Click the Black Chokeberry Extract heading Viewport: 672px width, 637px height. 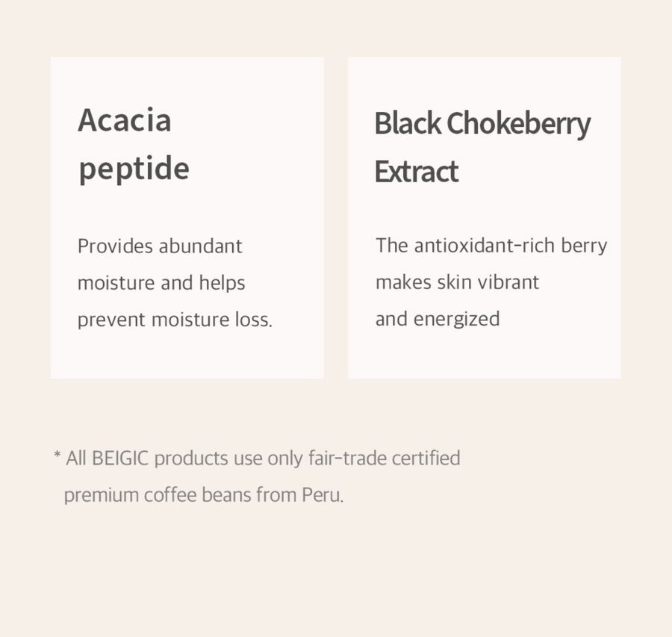click(x=482, y=147)
